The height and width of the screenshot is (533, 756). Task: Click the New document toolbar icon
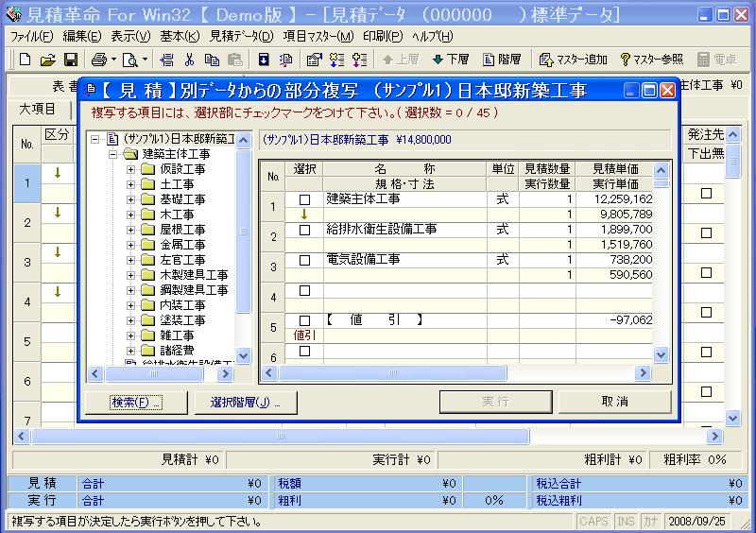25,60
